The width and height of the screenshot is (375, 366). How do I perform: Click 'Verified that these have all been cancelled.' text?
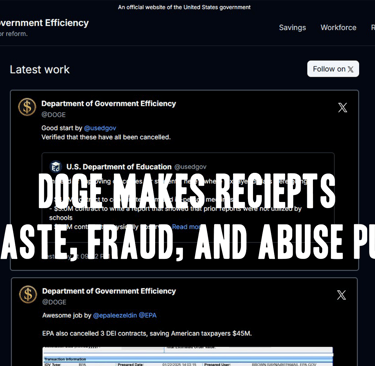(x=106, y=137)
